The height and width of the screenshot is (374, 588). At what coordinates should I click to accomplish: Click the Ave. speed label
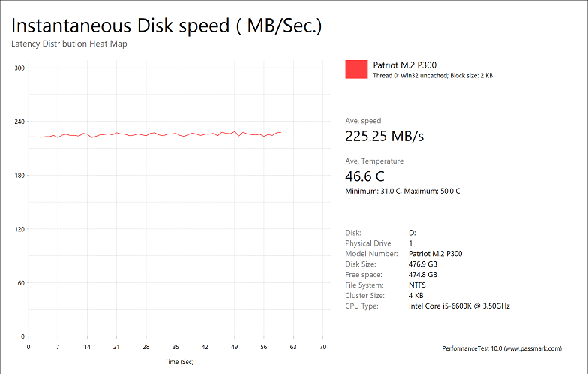pos(363,121)
